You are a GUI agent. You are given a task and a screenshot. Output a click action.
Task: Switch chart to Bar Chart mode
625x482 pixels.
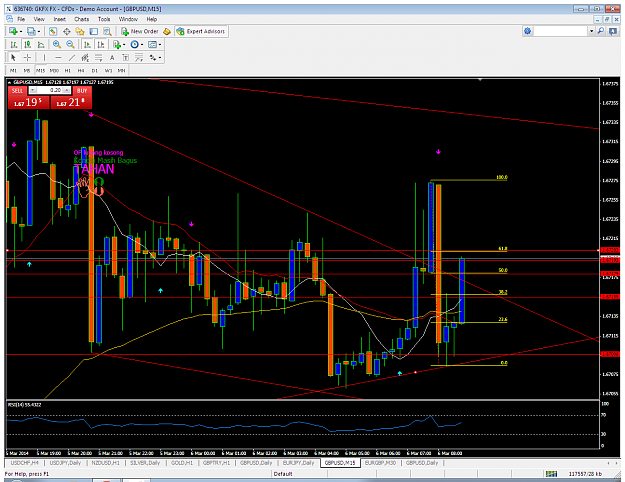click(14, 44)
